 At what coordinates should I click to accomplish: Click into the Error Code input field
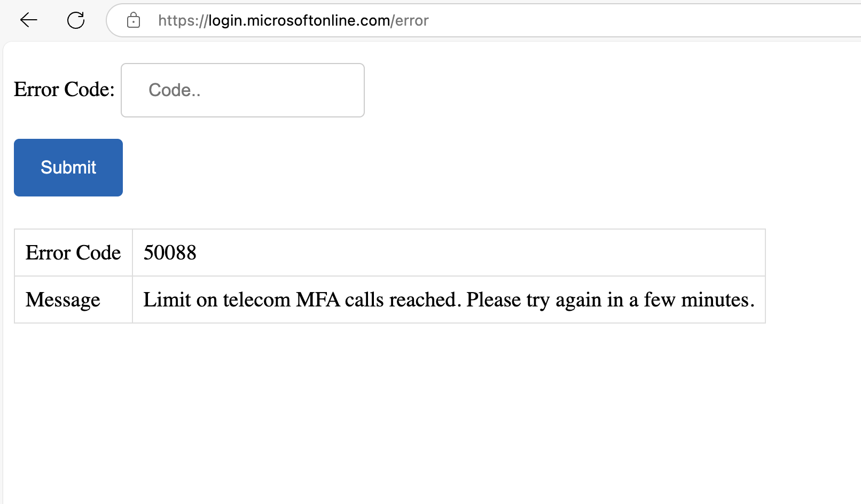point(242,90)
